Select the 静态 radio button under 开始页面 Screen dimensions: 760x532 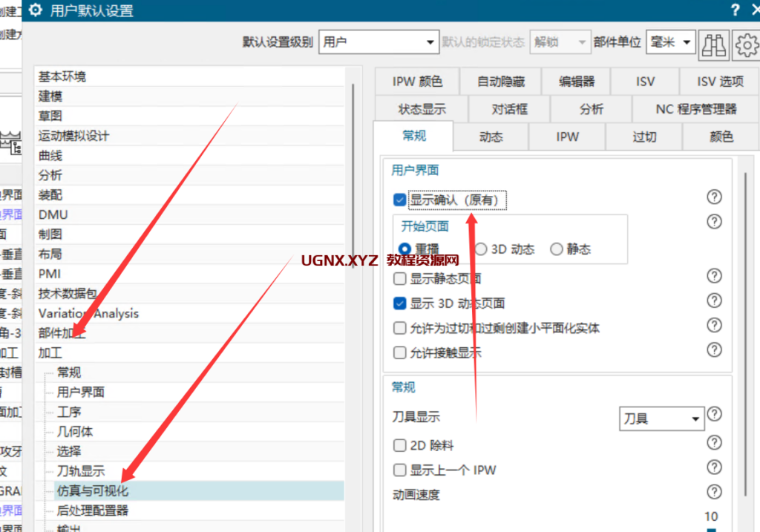(x=557, y=249)
